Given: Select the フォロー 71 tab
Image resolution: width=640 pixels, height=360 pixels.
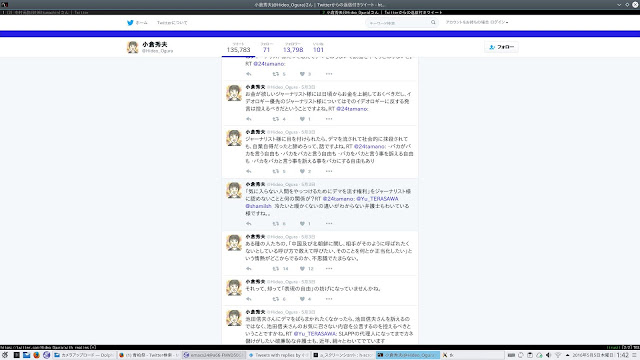Looking at the screenshot, I should [x=267, y=48].
